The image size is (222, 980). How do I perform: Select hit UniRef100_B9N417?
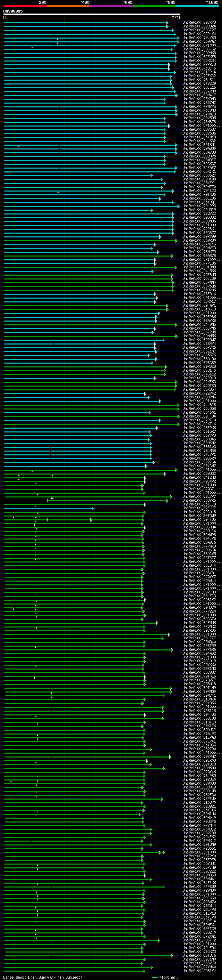[199, 95]
